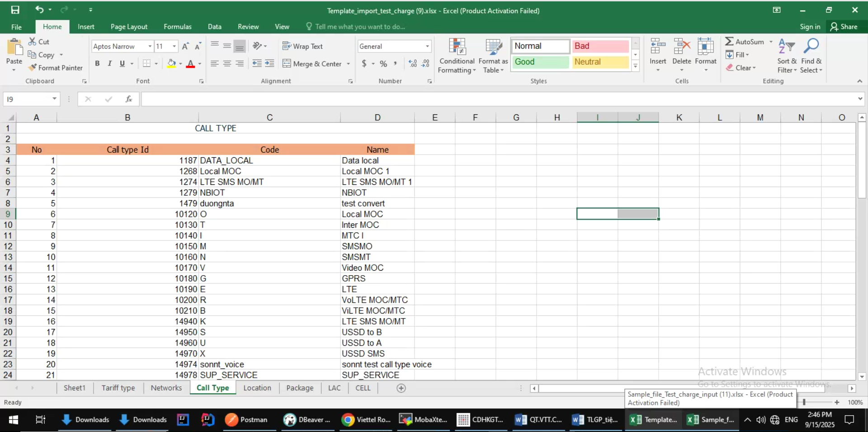
Task: Click the Merge & Center icon
Action: pyautogui.click(x=287, y=64)
